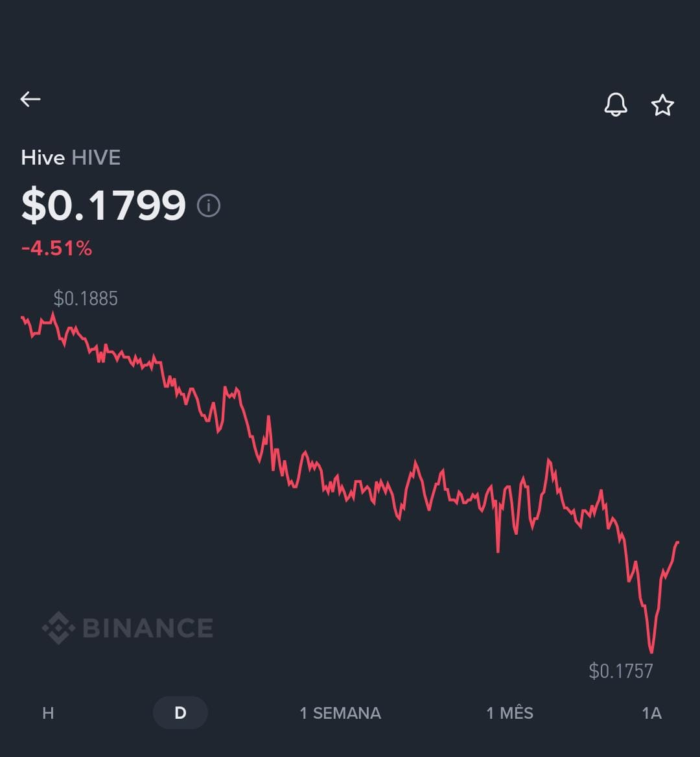The width and height of the screenshot is (700, 757).
Task: Go back using the left arrow
Action: coord(30,99)
